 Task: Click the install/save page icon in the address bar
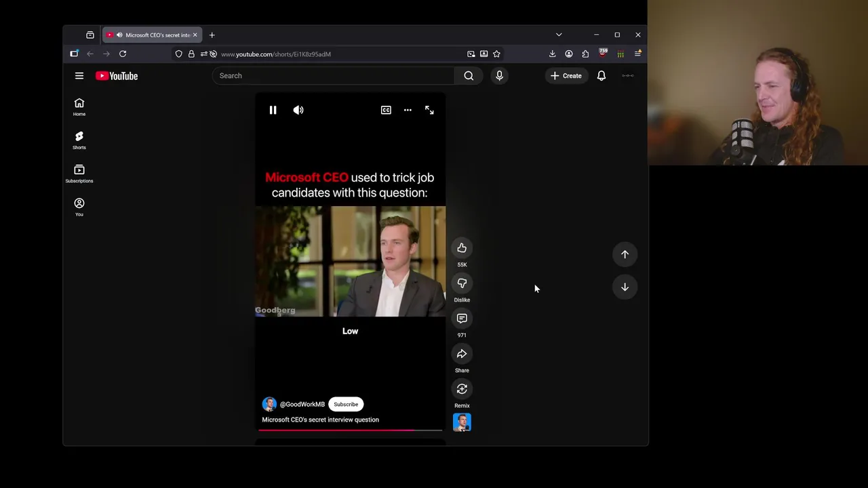pos(484,54)
